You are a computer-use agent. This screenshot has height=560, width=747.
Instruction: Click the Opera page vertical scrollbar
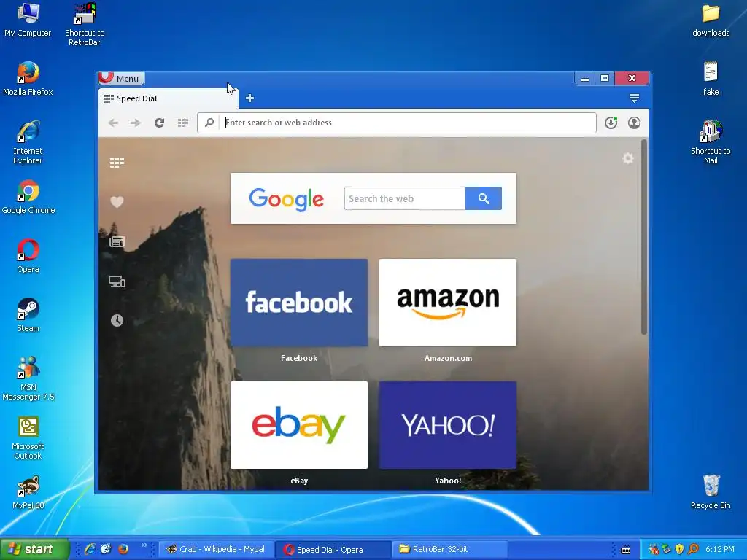644,237
